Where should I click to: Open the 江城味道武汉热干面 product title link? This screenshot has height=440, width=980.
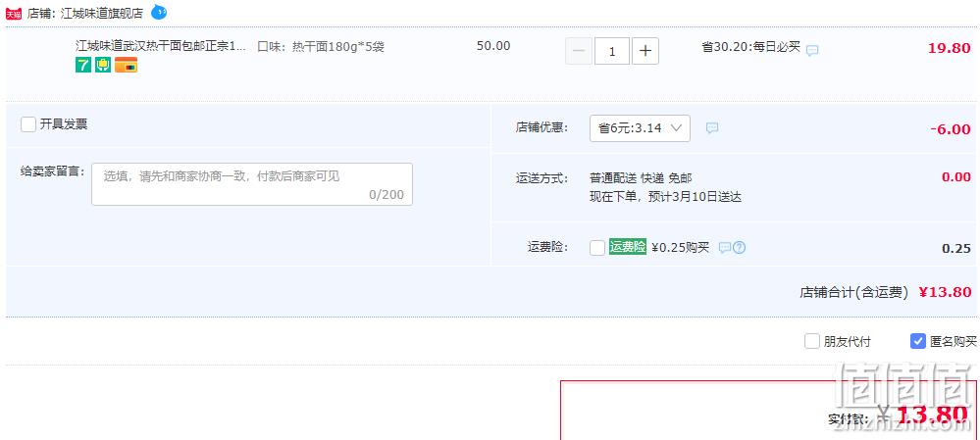[161, 46]
